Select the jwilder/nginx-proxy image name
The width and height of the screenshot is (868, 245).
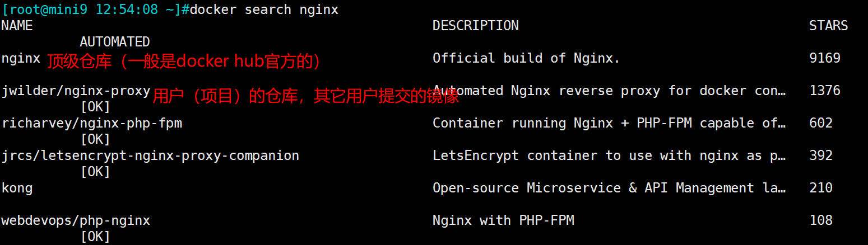click(76, 91)
